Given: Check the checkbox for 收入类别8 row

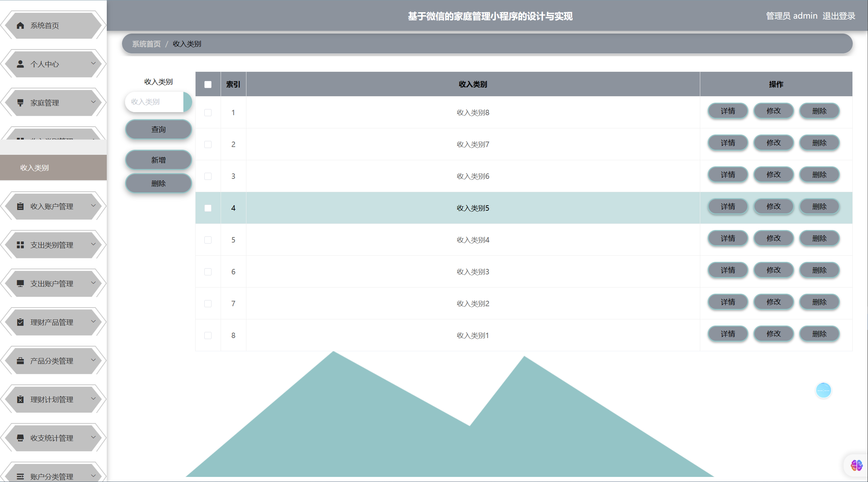Looking at the screenshot, I should pos(208,112).
